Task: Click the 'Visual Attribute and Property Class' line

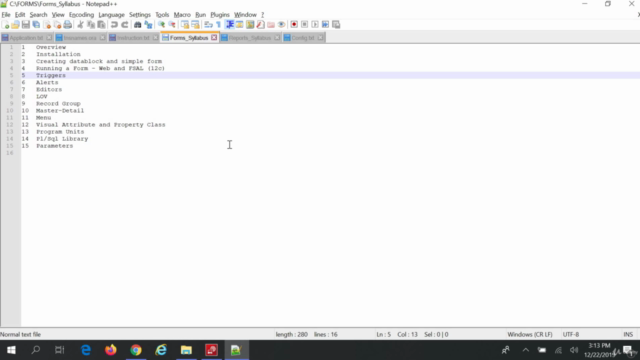Action: [x=100, y=124]
